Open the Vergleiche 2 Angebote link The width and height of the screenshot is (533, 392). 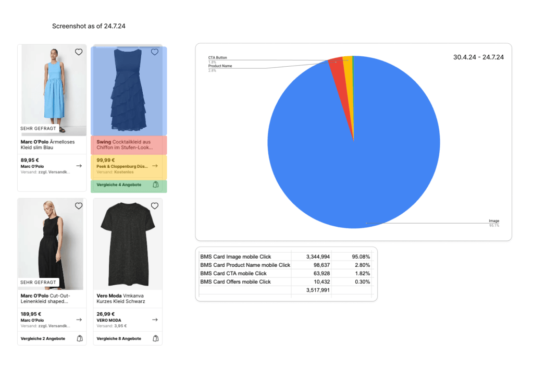(43, 338)
